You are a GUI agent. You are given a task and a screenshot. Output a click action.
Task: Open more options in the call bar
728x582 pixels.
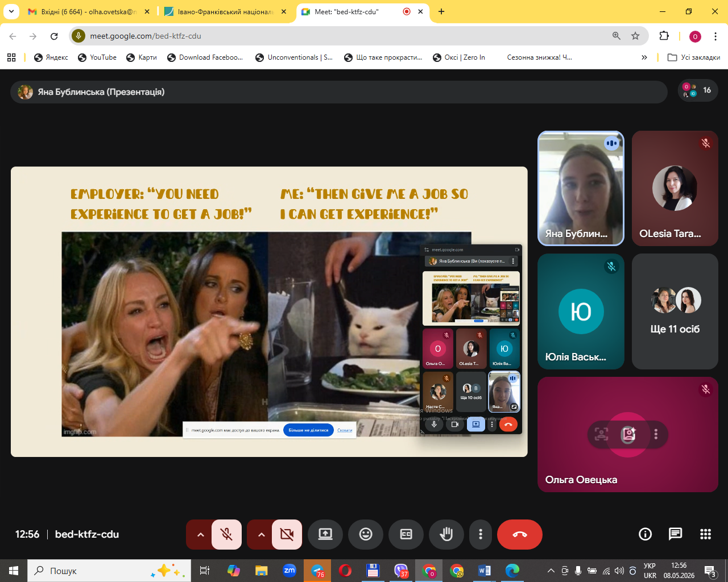(x=481, y=534)
